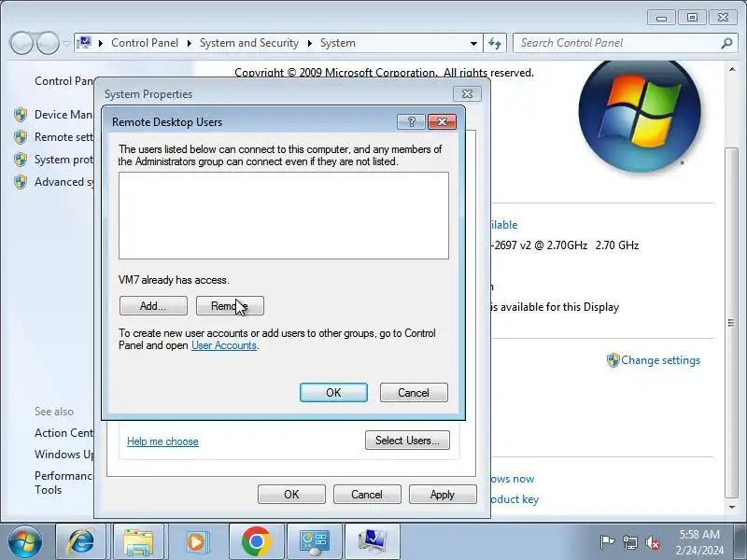Click the System protection shield icon

point(21,160)
